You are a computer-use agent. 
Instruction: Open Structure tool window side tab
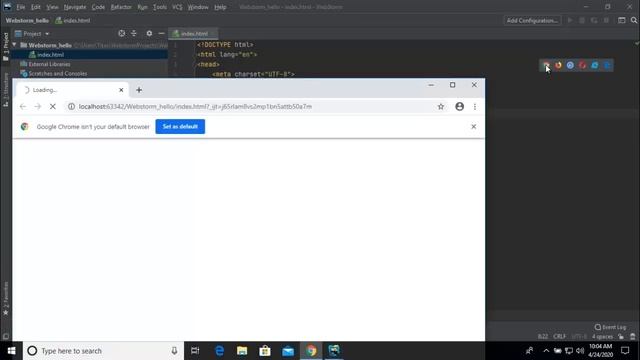point(6,89)
